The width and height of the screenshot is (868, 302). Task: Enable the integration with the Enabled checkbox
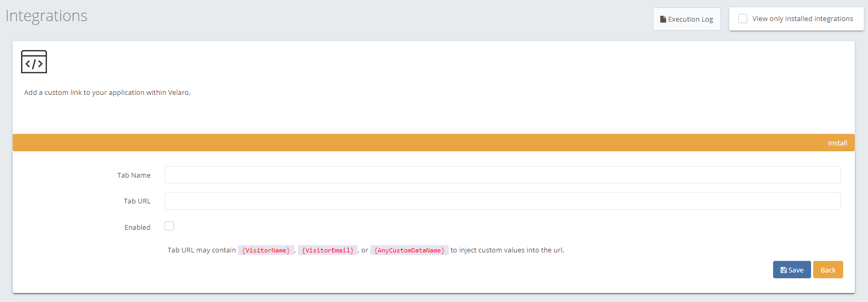pyautogui.click(x=169, y=226)
